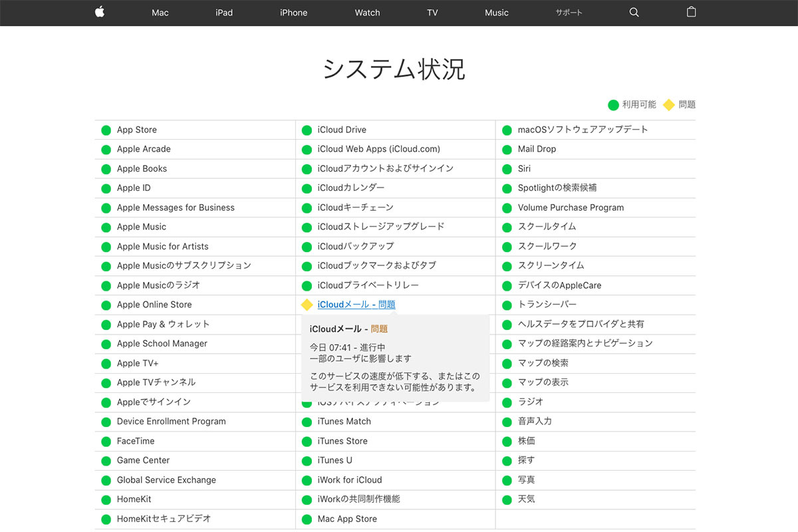Click the Apple Musicのサブスクリプション entry
Image resolution: width=798 pixels, height=532 pixels.
coord(184,265)
